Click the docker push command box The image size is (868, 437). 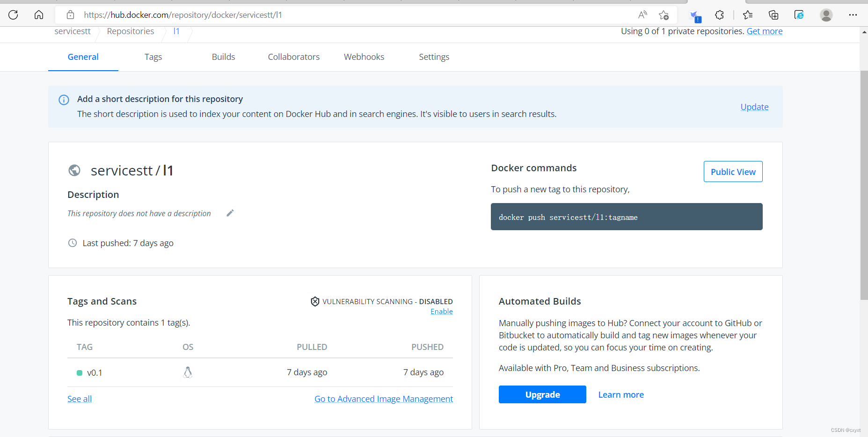pos(627,217)
